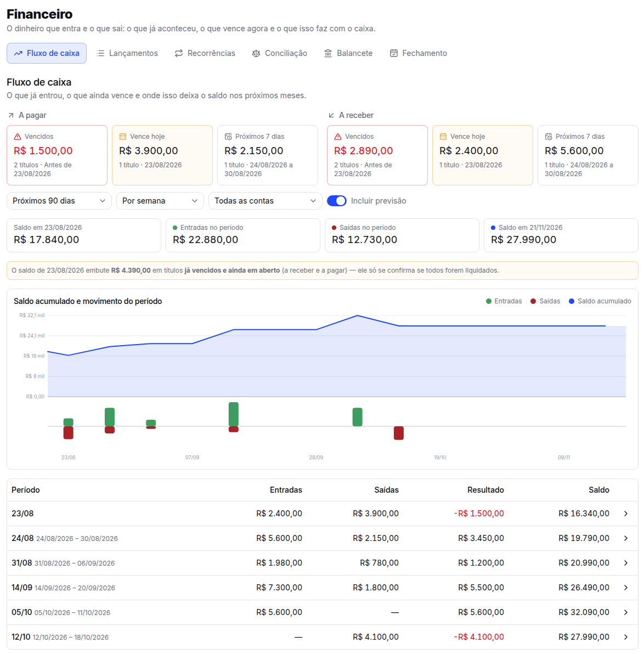Click the green dot in Entradas no período
The image size is (644, 654).
(175, 228)
